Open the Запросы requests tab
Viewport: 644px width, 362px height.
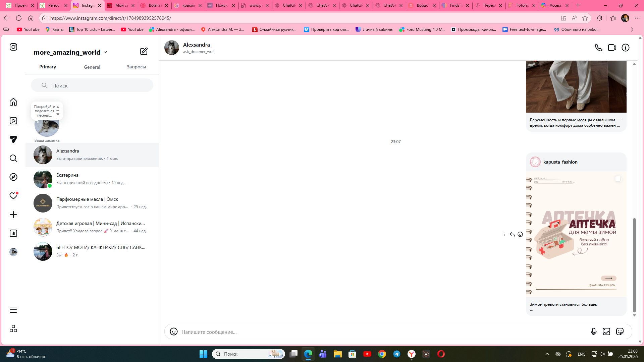pyautogui.click(x=136, y=67)
